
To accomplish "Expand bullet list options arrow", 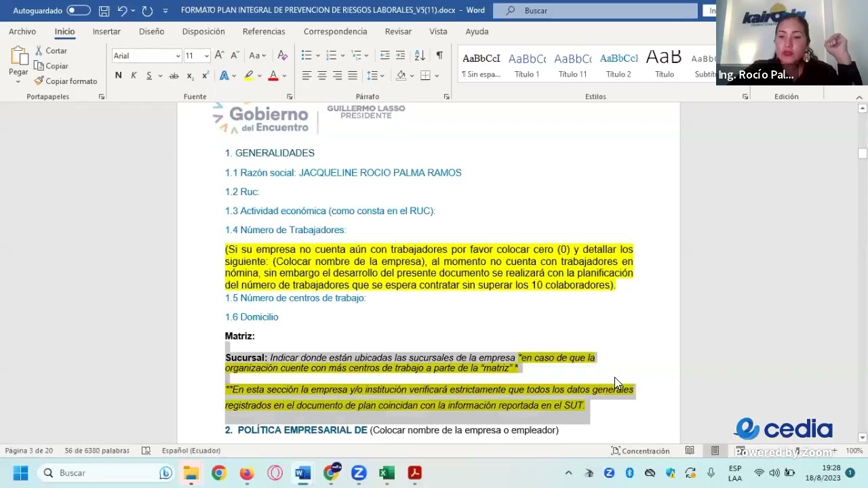I will [x=318, y=56].
